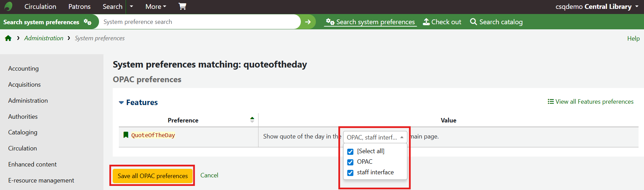Close the OPAC, staff interface multiselect dropdown

pos(375,137)
